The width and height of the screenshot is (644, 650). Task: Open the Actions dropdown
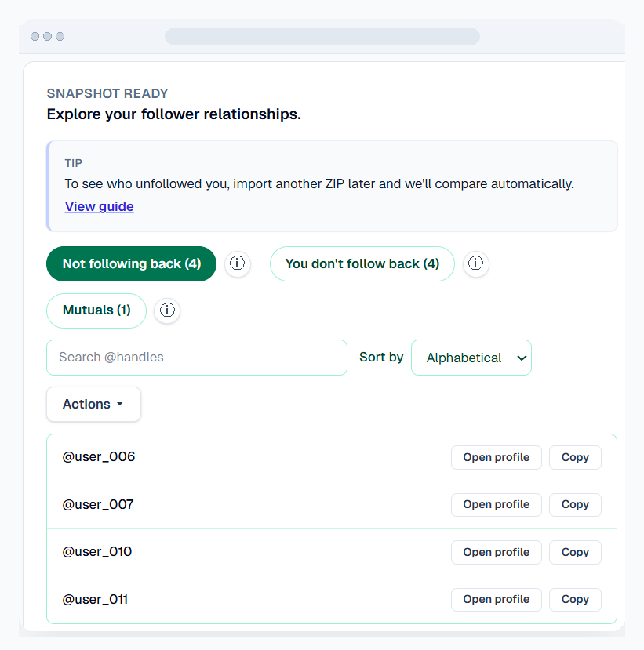point(93,404)
